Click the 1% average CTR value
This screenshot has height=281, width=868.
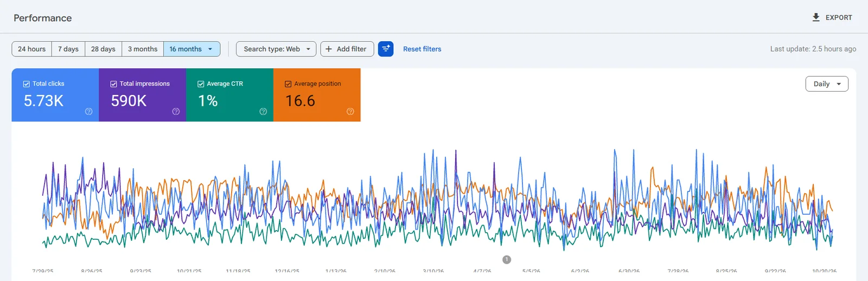[x=208, y=101]
